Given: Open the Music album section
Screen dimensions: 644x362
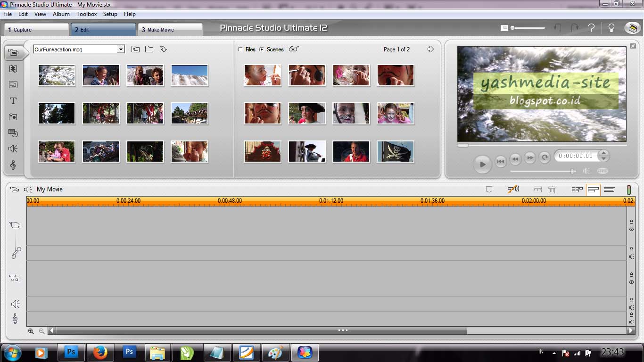Looking at the screenshot, I should (x=13, y=165).
